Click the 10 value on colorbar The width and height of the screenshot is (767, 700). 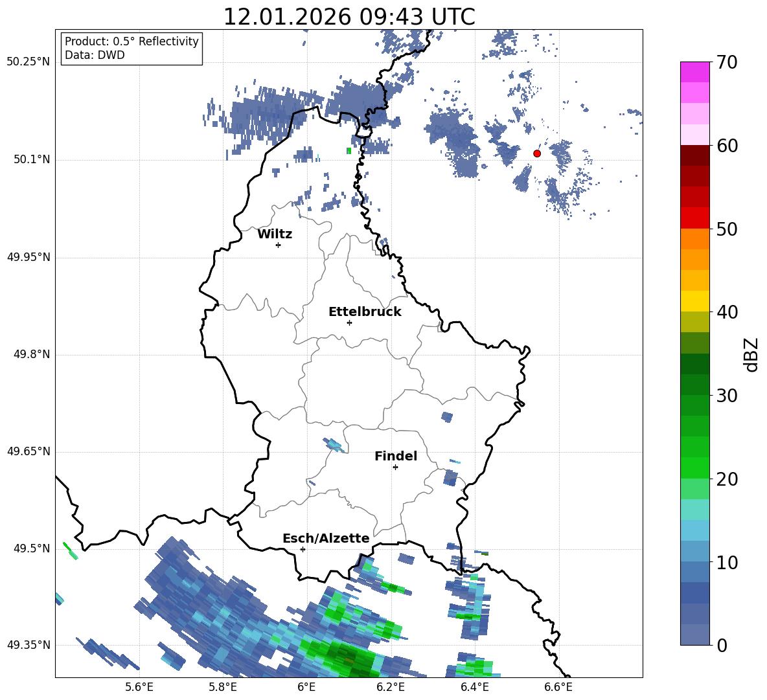727,562
